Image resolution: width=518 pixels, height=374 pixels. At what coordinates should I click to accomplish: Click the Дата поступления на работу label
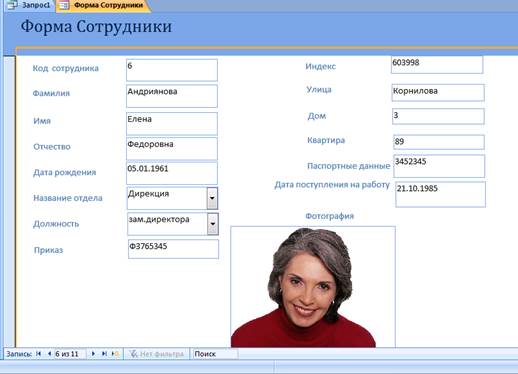coord(332,185)
